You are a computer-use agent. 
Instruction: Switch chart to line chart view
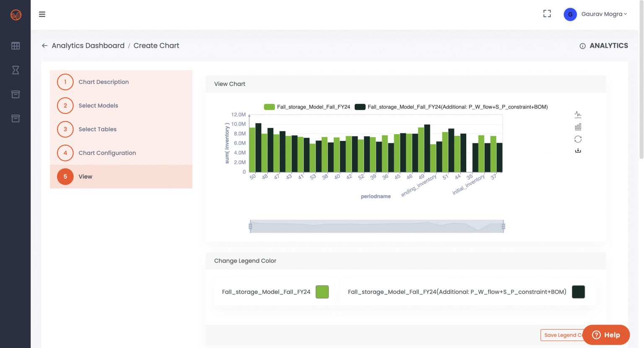tap(578, 114)
